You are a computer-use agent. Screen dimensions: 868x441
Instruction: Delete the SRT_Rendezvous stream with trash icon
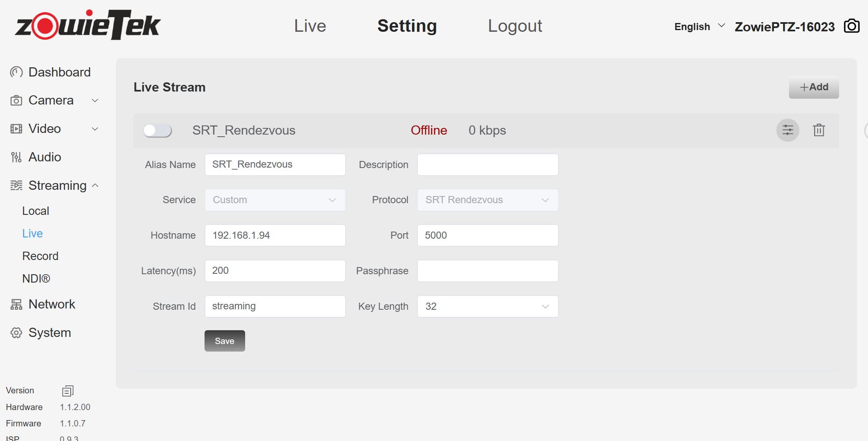tap(819, 130)
